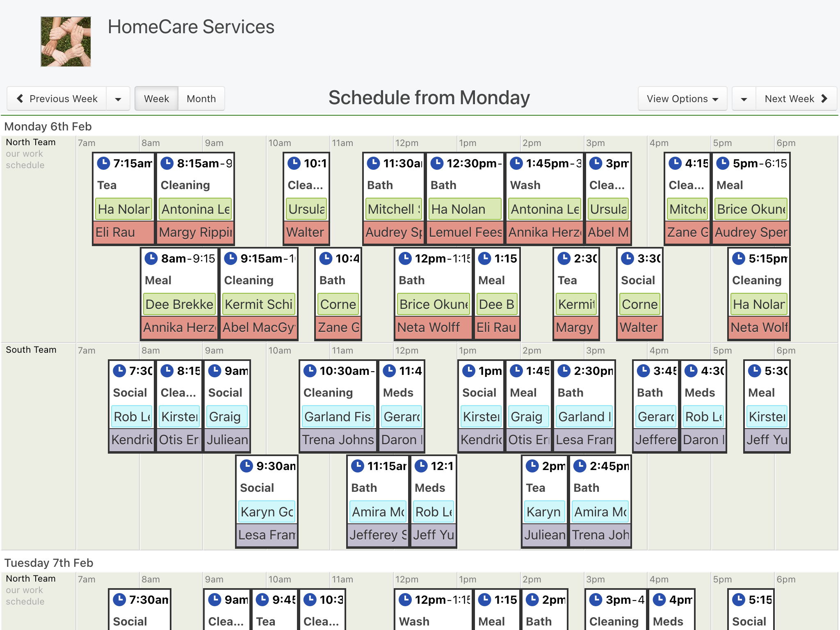Switch to the Month view tab
Viewport: 840px width, 630px height.
(201, 99)
